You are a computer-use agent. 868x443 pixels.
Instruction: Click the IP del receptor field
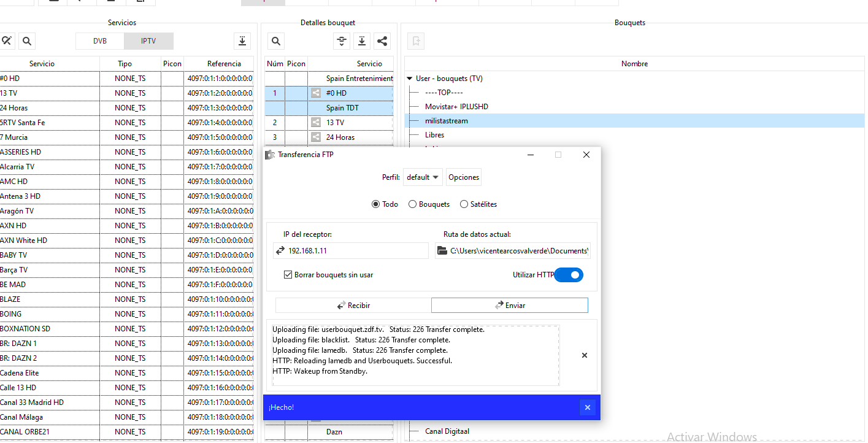[x=356, y=250]
